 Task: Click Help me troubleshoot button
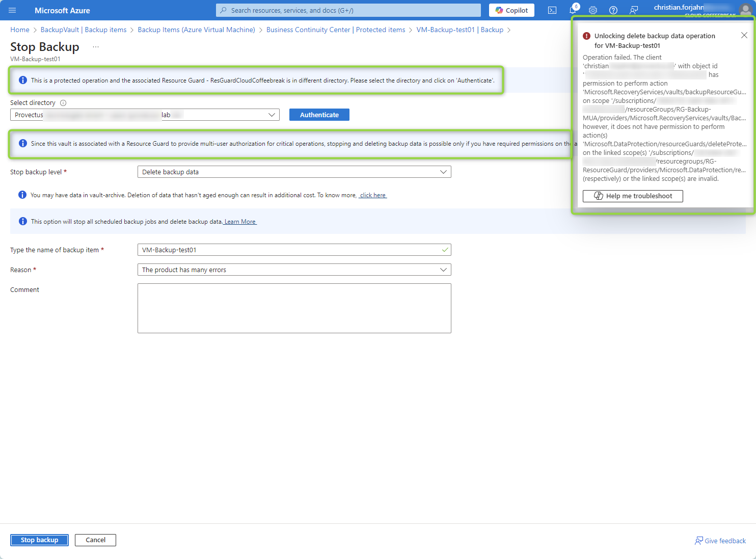point(633,196)
